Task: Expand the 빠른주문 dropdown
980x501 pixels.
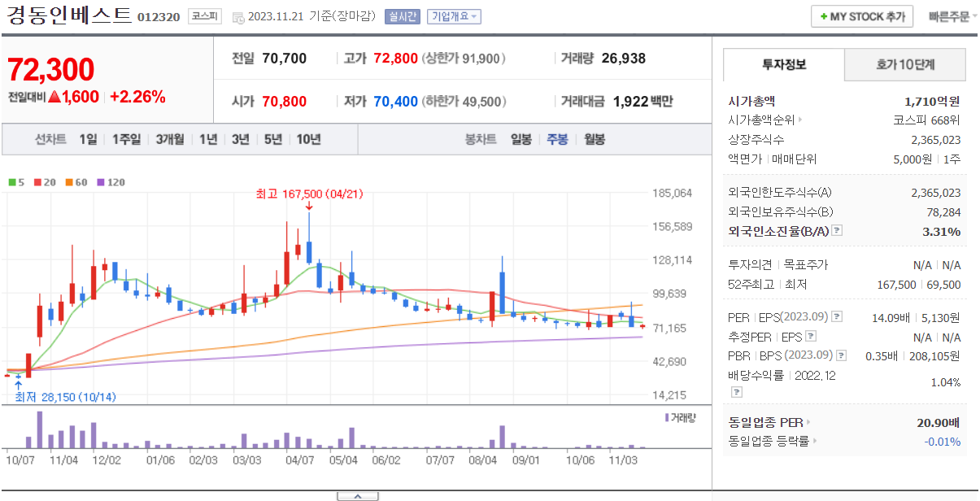Action: coord(953,16)
